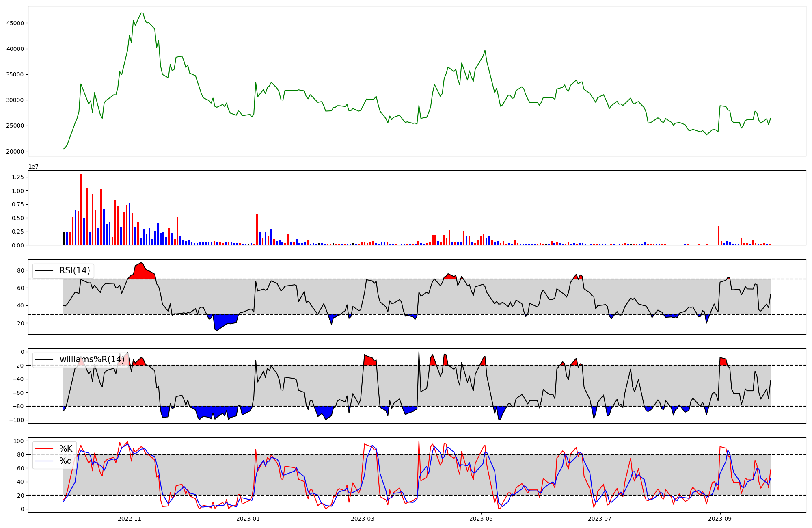Click the 1.25 volume axis tick label
Screen dimensions: 812x528
point(17,177)
